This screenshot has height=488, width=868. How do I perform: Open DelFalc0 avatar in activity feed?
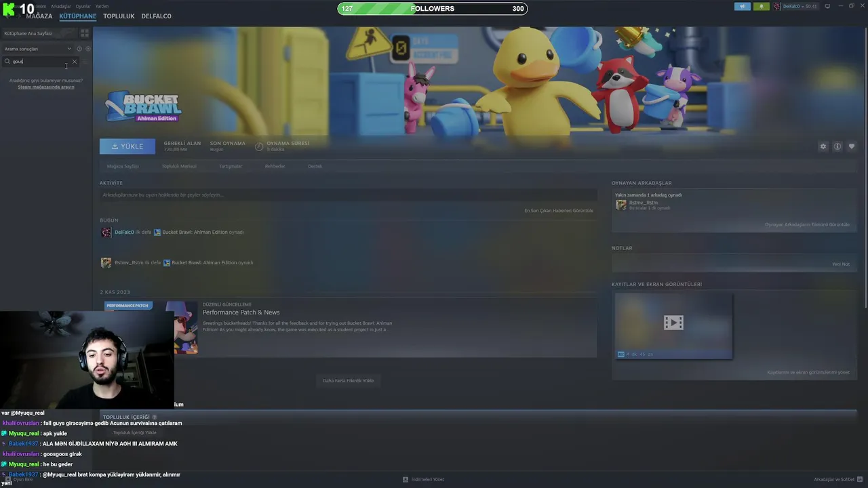click(106, 232)
